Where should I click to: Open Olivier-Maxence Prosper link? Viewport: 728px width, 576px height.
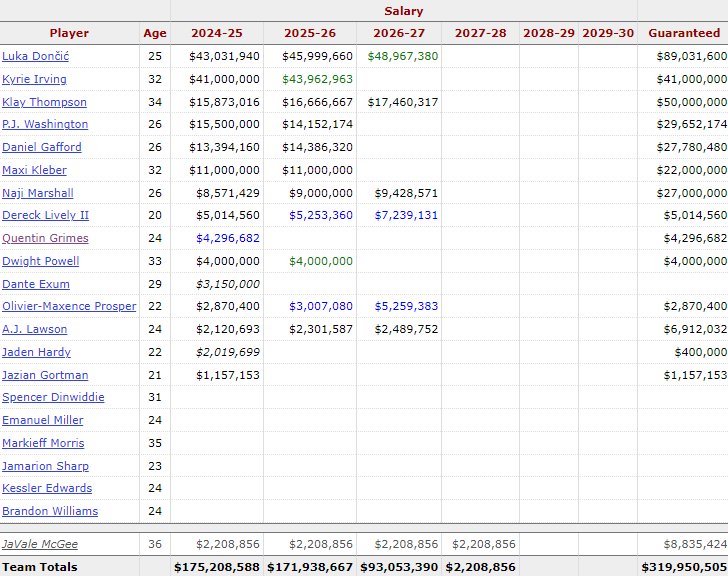pyautogui.click(x=69, y=306)
